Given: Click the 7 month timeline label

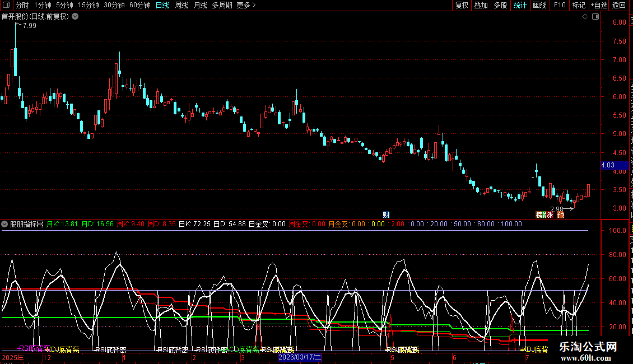Looking at the screenshot, I should tap(527, 357).
